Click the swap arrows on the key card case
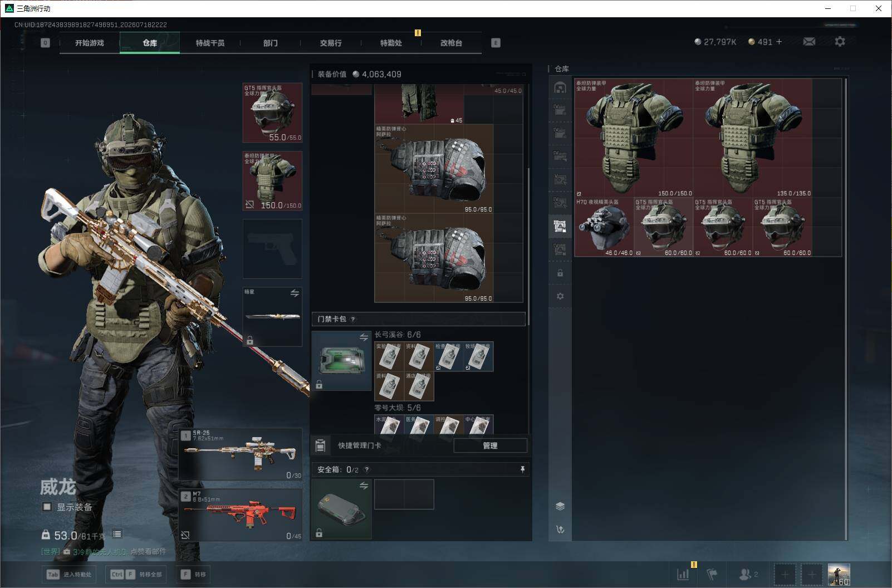This screenshot has height=588, width=892. (x=364, y=337)
